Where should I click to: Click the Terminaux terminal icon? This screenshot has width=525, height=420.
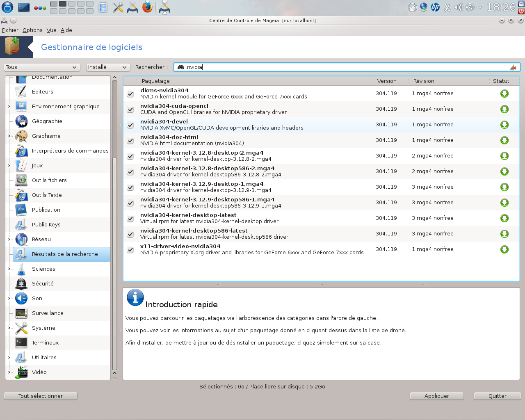tap(21, 342)
